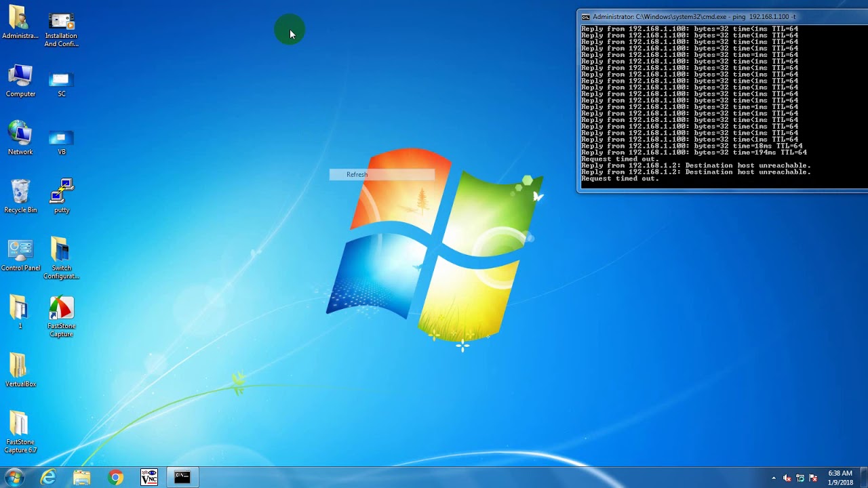Select the Control Panel desktop icon
Screen dimensions: 868x488
20,255
